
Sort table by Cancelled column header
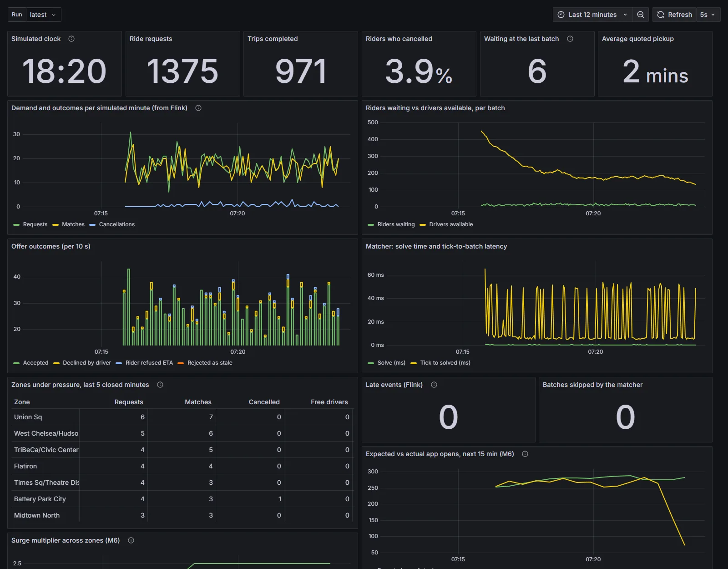coord(264,402)
